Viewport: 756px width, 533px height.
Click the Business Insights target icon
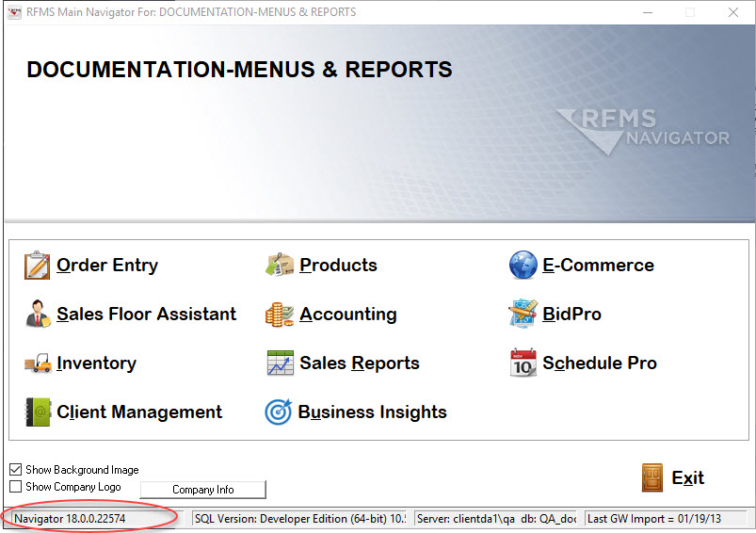point(279,412)
